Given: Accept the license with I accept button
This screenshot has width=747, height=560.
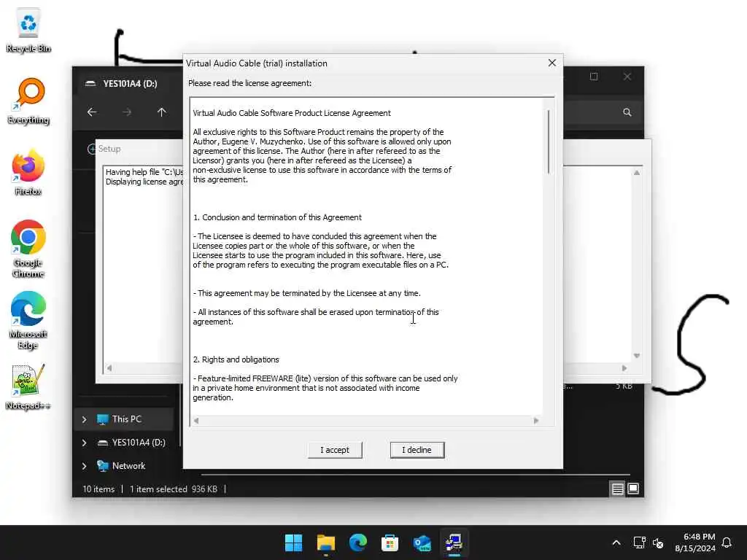Looking at the screenshot, I should pyautogui.click(x=335, y=450).
